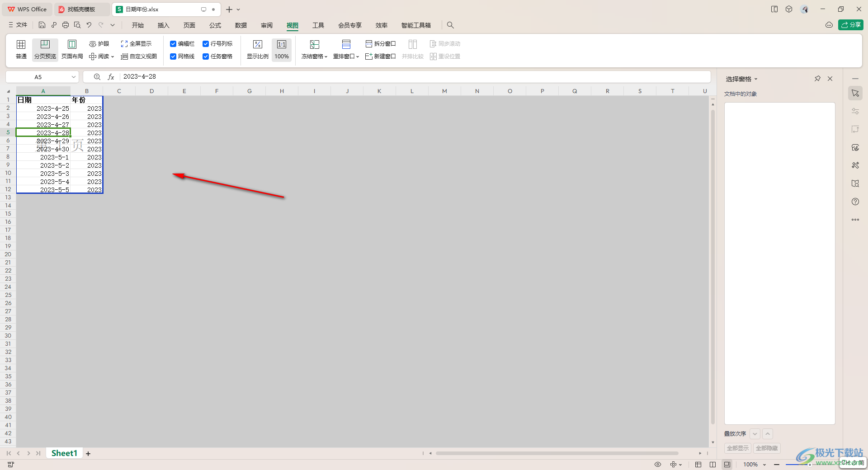The width and height of the screenshot is (868, 470).
Task: Click the 分享 share button
Action: click(850, 25)
